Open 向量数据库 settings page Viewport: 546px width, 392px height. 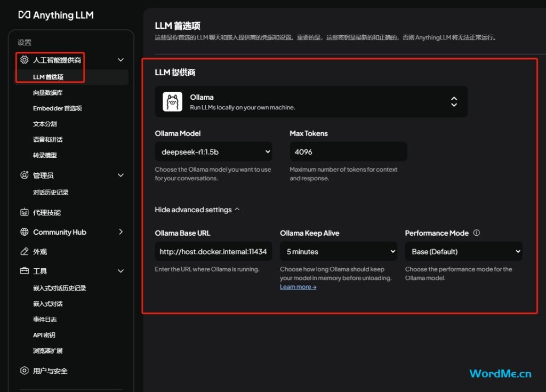tap(47, 93)
